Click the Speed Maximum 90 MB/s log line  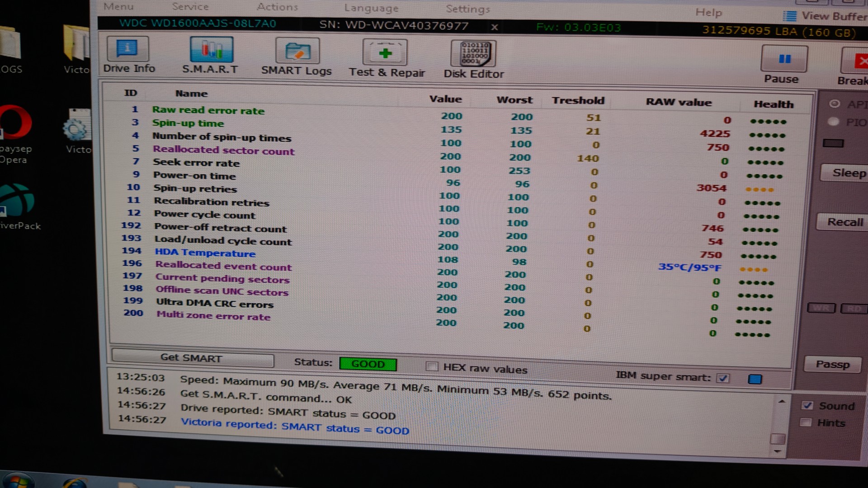click(396, 388)
